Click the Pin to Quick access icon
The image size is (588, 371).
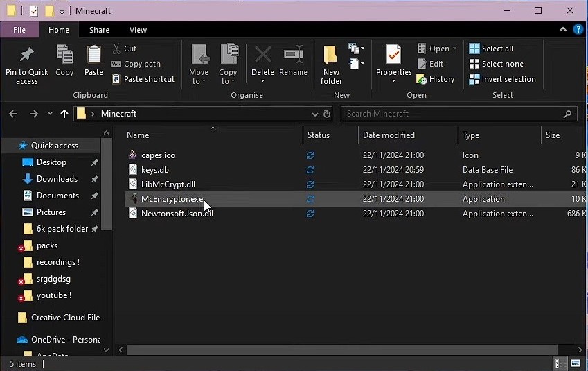click(x=26, y=55)
